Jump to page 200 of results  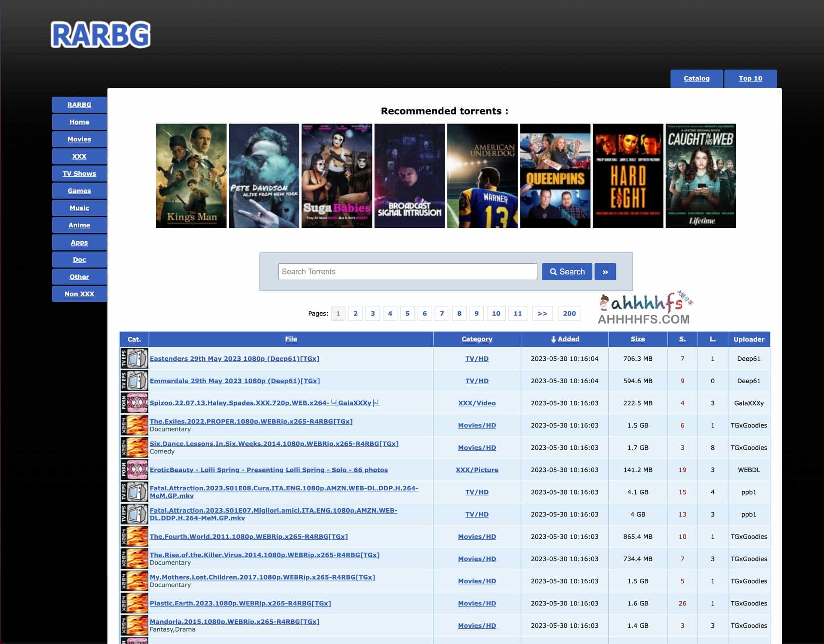coord(569,313)
